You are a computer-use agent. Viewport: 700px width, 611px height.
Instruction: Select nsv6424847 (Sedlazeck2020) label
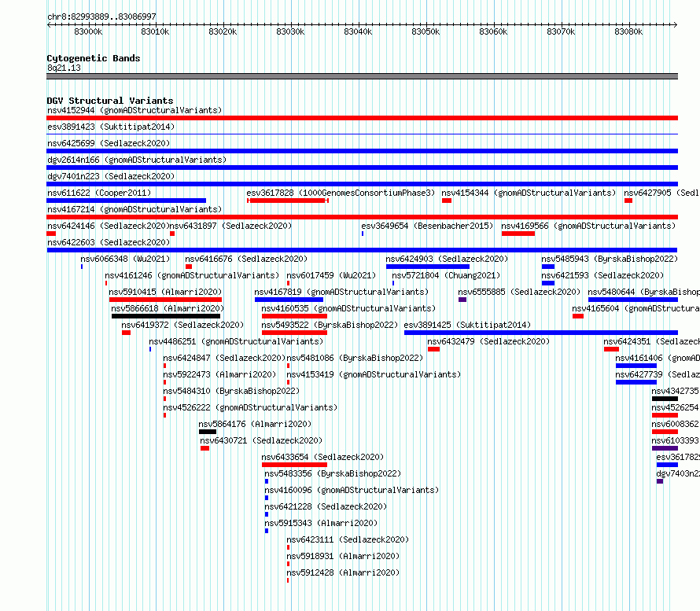(x=224, y=358)
